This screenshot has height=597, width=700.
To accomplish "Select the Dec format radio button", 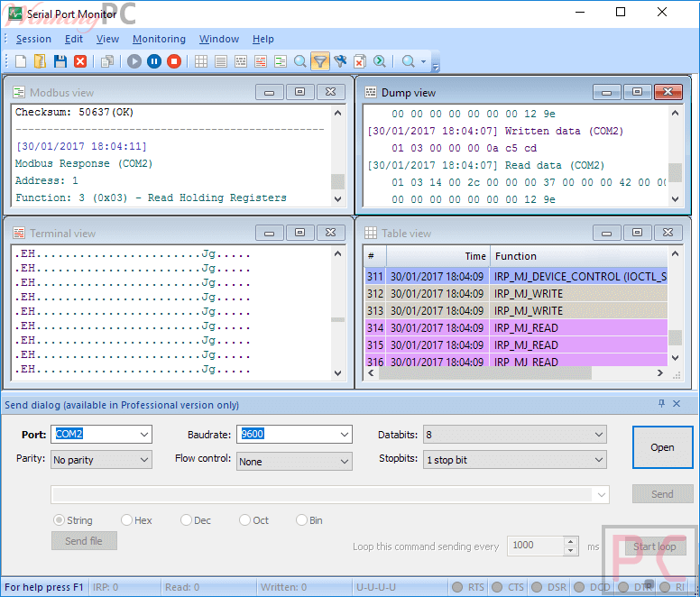I will 186,520.
